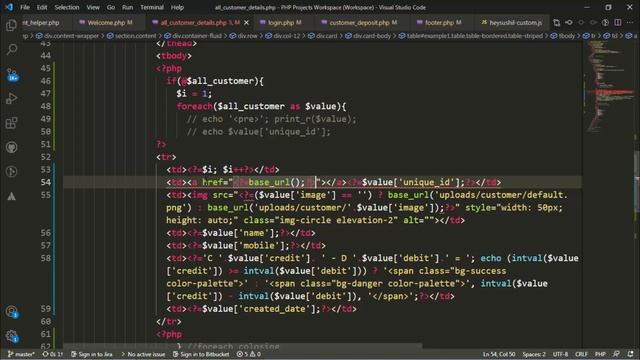This screenshot has width=640, height=360.
Task: Open the Search view in activity bar
Action: tap(11, 50)
